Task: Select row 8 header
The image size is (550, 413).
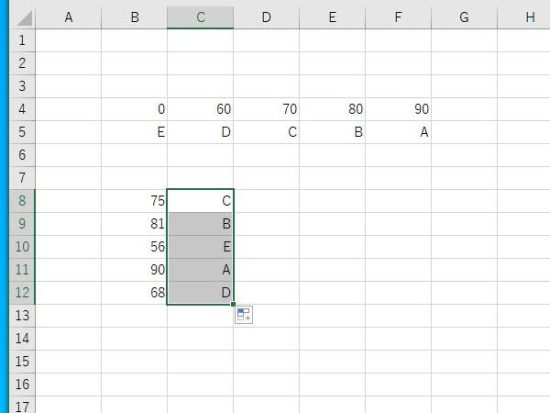Action: tap(22, 201)
